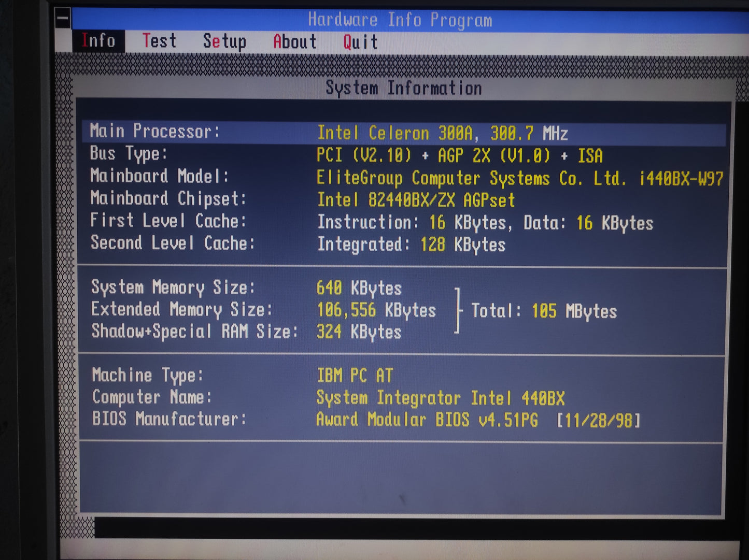Click the System Information panel title
This screenshot has height=560, width=749.
pos(403,88)
